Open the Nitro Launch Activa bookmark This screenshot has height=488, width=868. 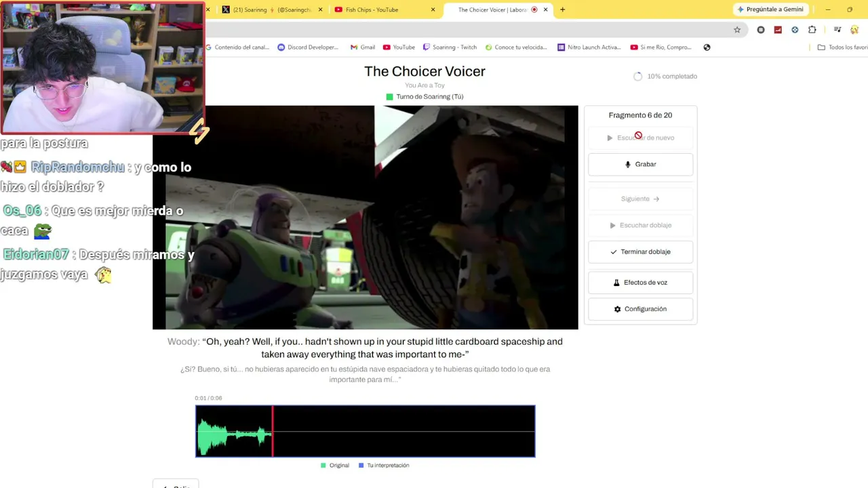coord(589,47)
